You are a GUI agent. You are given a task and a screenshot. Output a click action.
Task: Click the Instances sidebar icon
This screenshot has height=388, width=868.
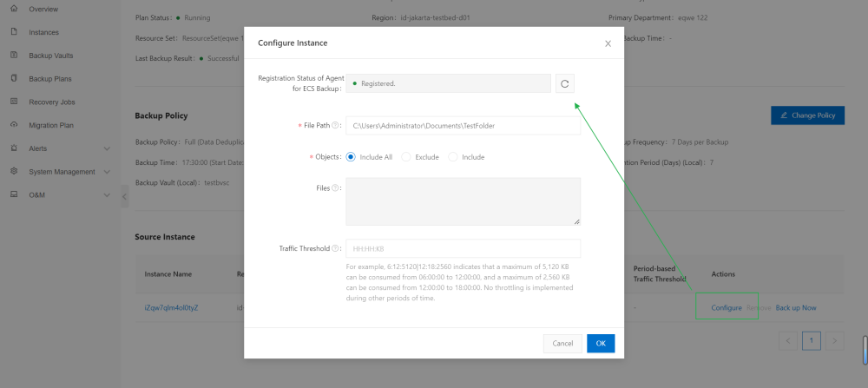[x=14, y=32]
